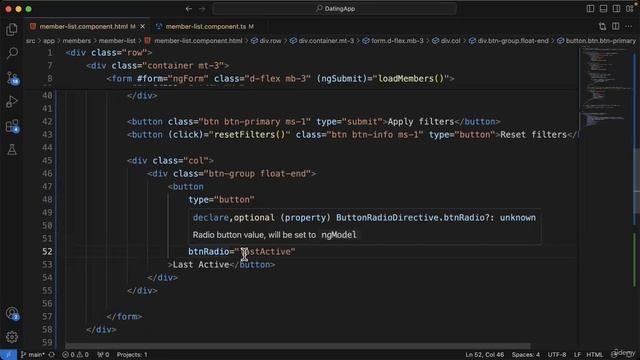Toggle the bottom panel layout icon
Screen dimensions: 640x360
[x=603, y=9]
